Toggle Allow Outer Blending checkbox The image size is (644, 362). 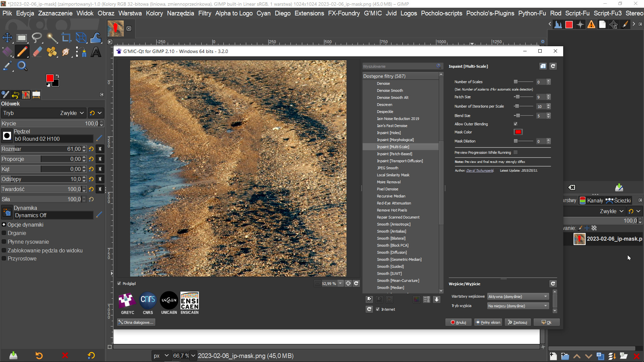point(516,124)
